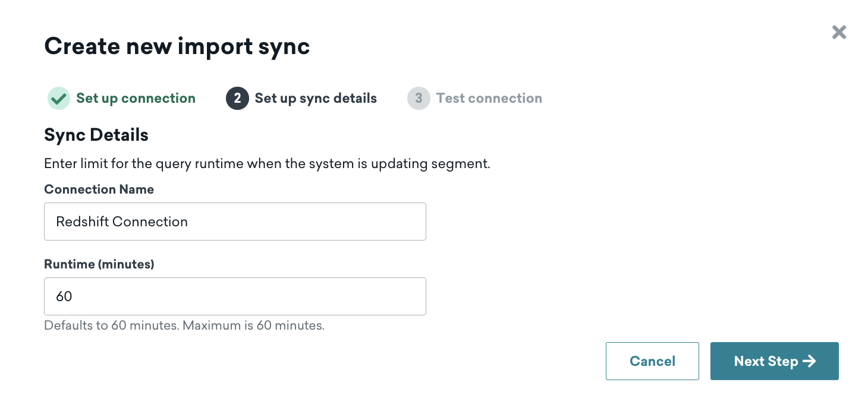Click the query runtime description text
Screen dimensions: 868x411
(267, 164)
